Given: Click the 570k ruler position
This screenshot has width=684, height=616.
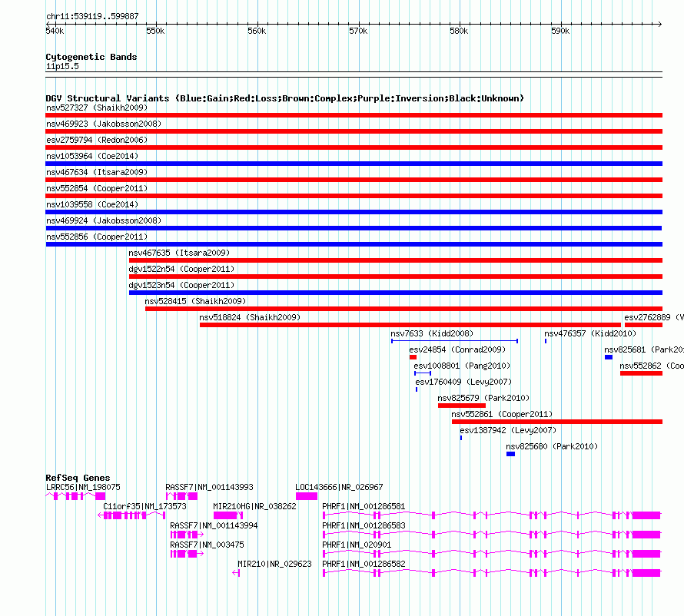Looking at the screenshot, I should coord(358,31).
